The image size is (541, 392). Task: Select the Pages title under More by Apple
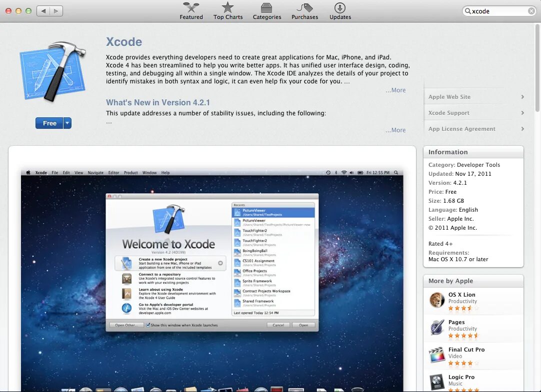click(456, 322)
